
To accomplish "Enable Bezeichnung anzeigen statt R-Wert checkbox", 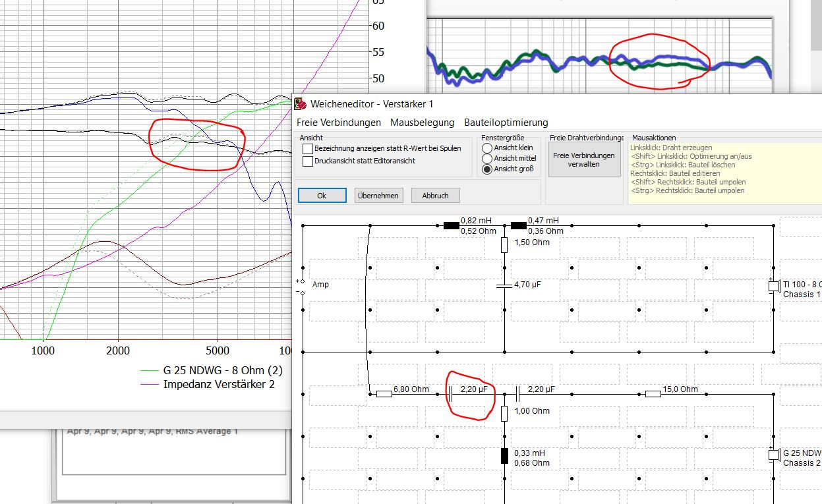I will click(308, 149).
